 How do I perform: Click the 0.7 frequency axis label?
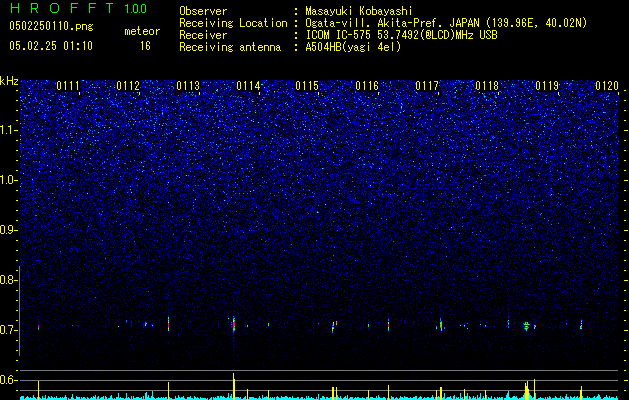tap(8, 330)
